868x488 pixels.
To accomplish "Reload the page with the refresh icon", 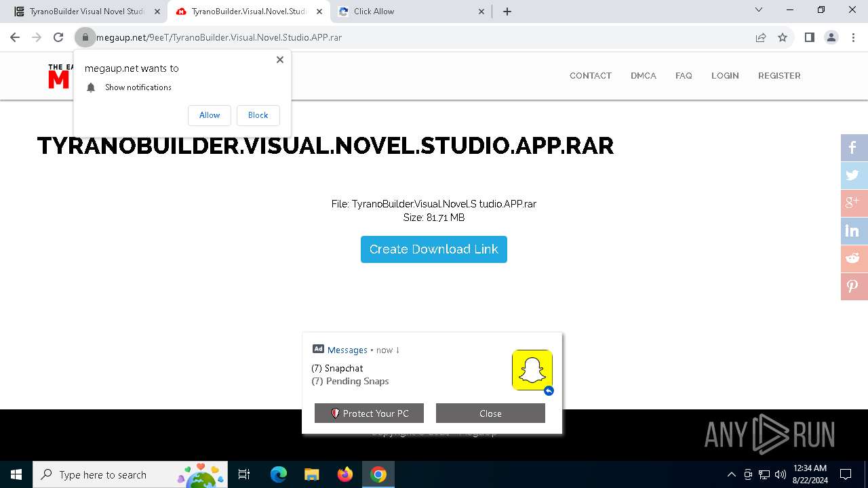I will point(58,37).
